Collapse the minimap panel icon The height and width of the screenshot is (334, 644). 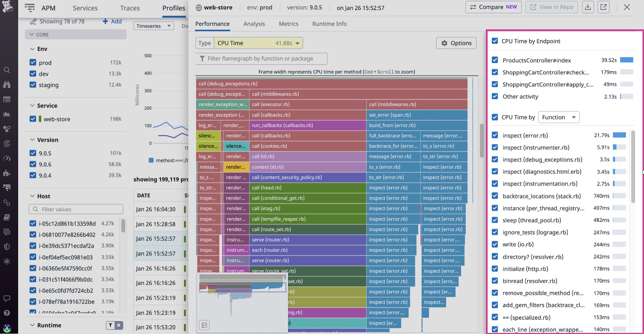pyautogui.click(x=204, y=325)
